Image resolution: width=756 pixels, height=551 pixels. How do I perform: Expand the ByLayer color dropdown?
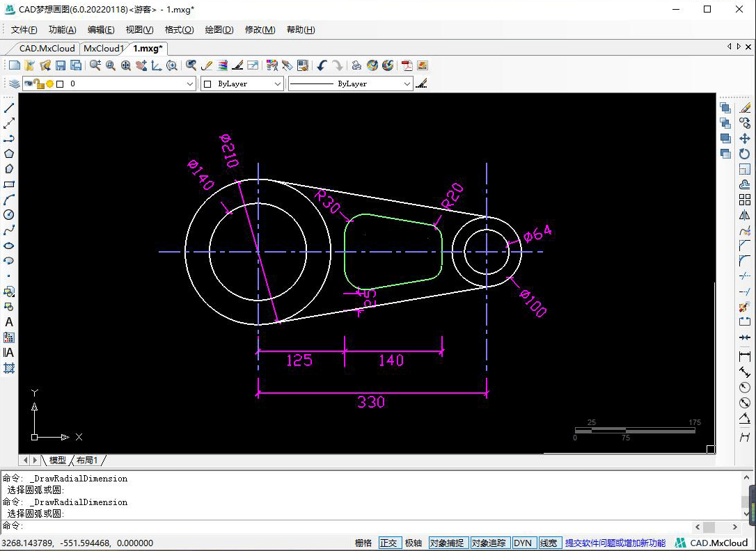click(278, 83)
